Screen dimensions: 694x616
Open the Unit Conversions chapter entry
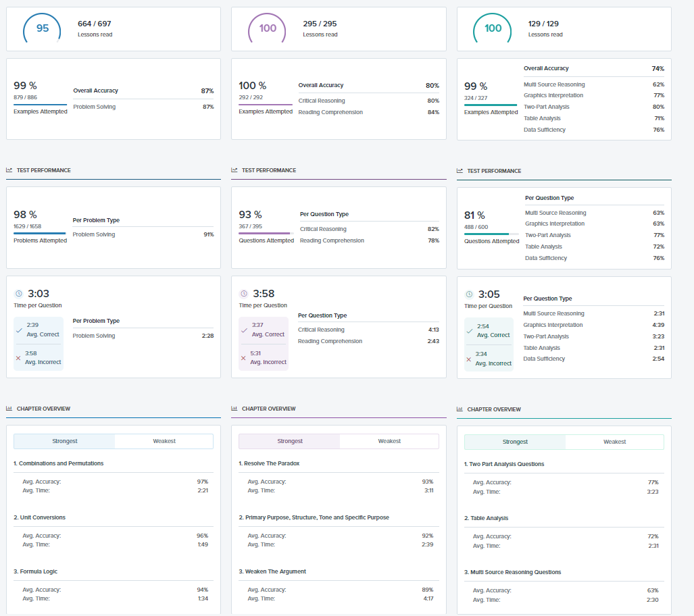[42, 517]
